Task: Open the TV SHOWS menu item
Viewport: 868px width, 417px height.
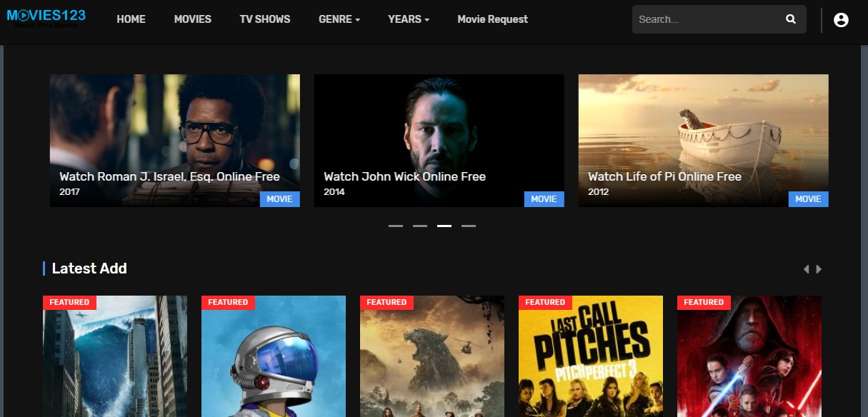Action: [265, 19]
